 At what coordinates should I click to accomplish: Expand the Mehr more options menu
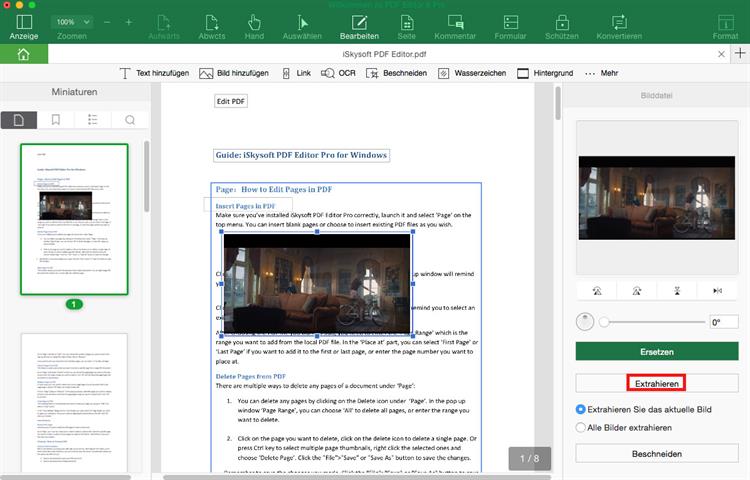(601, 73)
